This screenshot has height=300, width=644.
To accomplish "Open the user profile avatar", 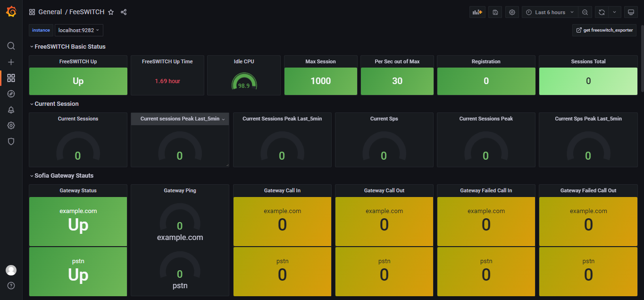I will pos(11,270).
